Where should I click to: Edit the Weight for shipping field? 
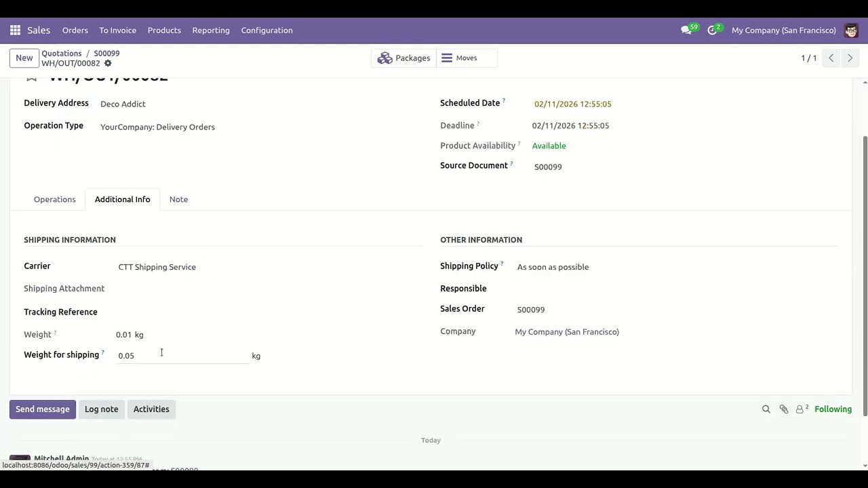pos(182,356)
